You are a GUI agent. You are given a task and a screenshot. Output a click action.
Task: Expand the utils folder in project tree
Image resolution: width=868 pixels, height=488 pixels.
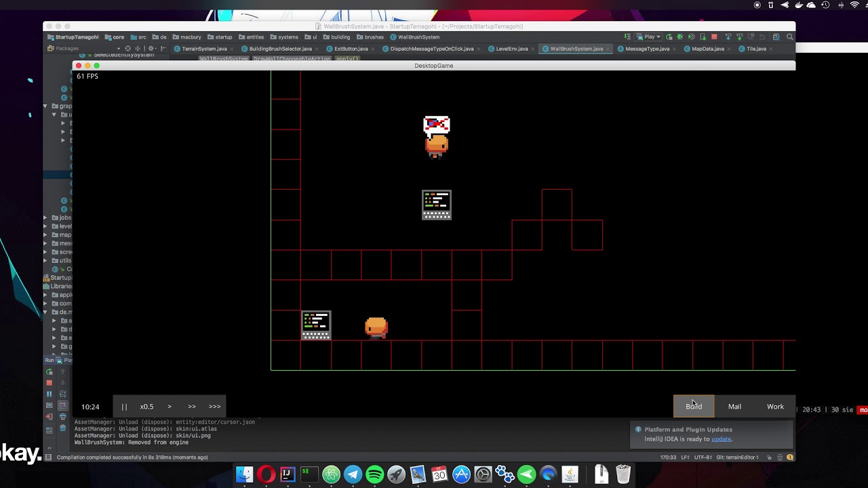click(46, 260)
